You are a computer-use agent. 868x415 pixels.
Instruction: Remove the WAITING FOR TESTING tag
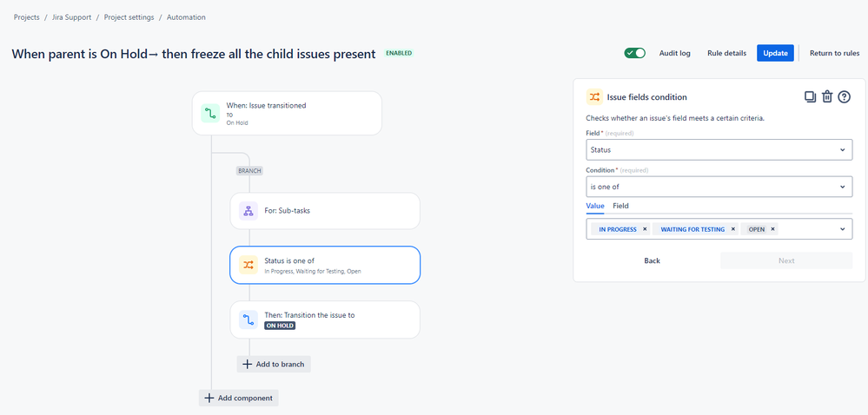(x=733, y=229)
